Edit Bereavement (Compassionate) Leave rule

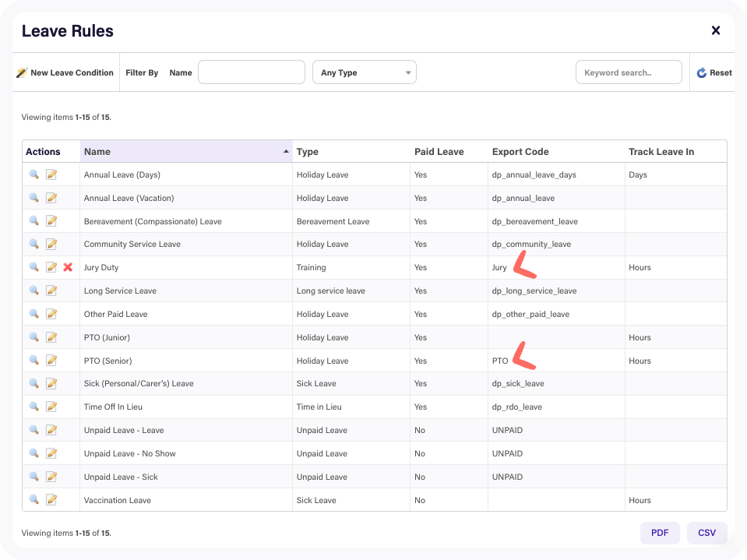(x=51, y=221)
